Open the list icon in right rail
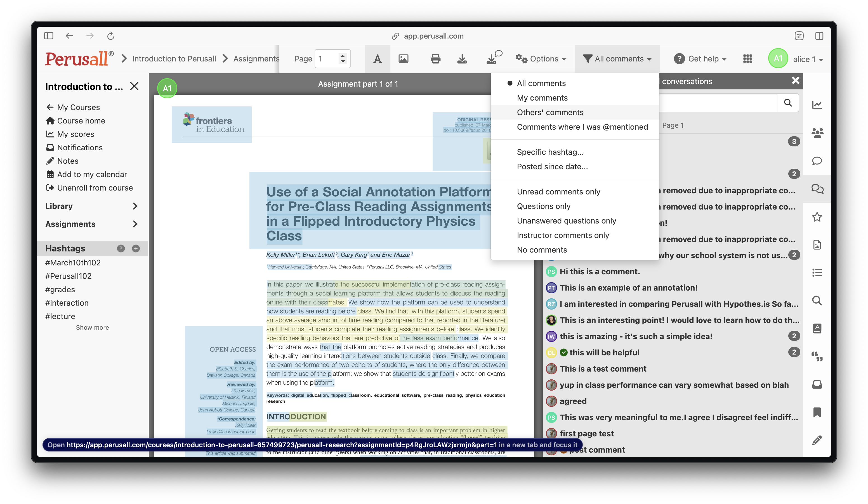868x504 pixels. coord(817,273)
